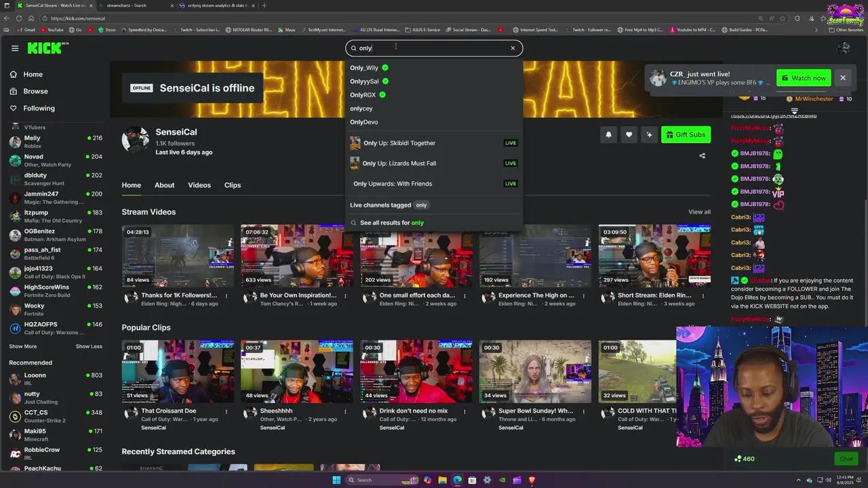This screenshot has height=488, width=868.
Task: Open the YouTube bookmark
Action: (x=52, y=30)
